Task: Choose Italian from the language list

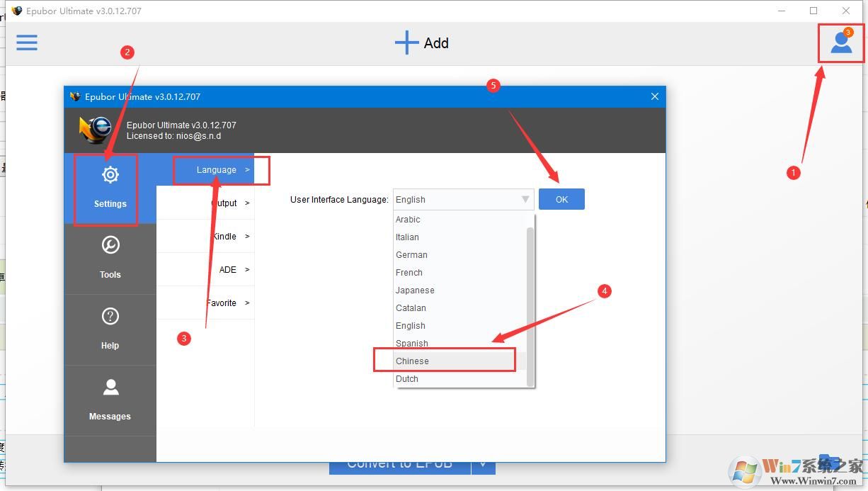Action: (460, 237)
